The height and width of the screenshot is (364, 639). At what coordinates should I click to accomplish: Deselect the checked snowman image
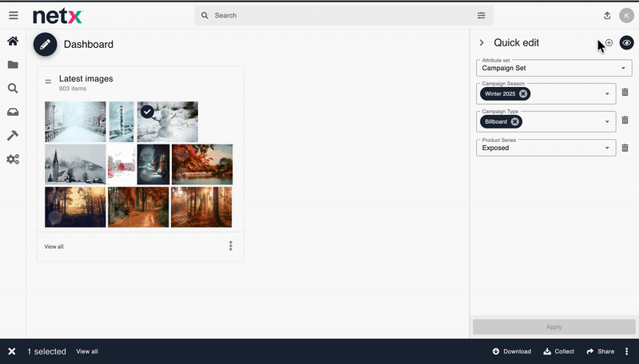tap(147, 113)
